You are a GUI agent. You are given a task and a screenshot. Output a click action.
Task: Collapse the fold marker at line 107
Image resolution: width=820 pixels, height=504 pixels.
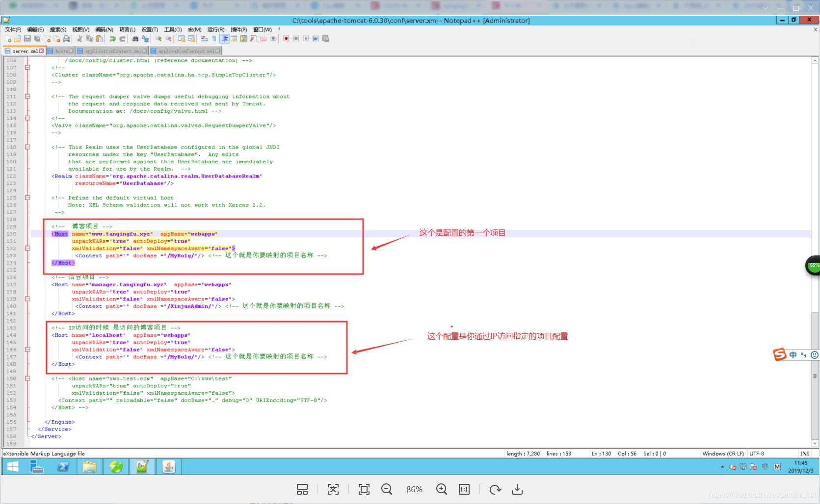click(27, 68)
